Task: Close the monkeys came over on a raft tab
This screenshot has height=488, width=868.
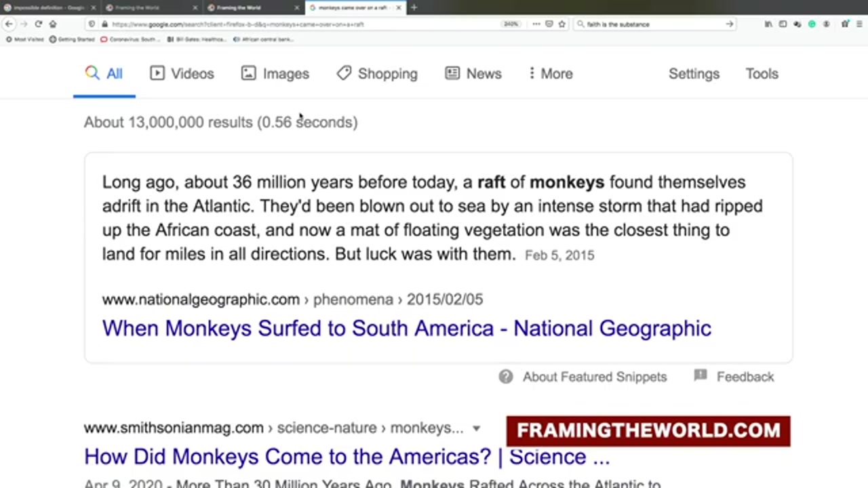Action: (398, 7)
